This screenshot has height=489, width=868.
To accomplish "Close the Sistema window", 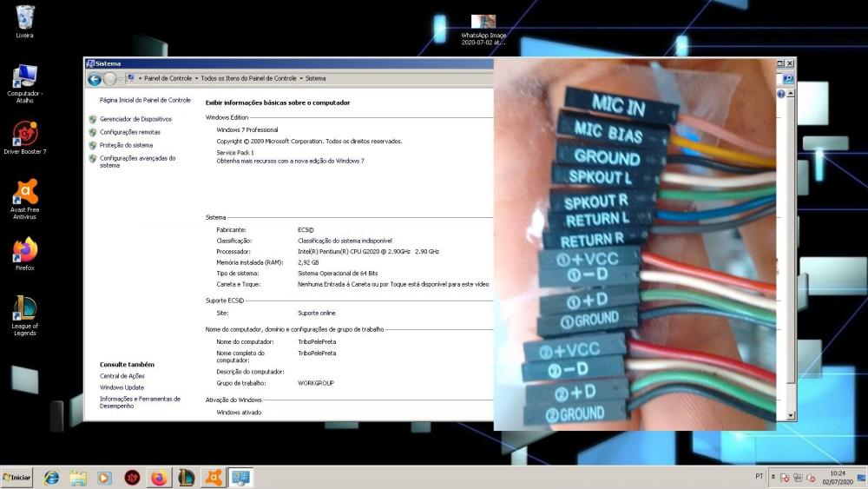I will click(790, 63).
